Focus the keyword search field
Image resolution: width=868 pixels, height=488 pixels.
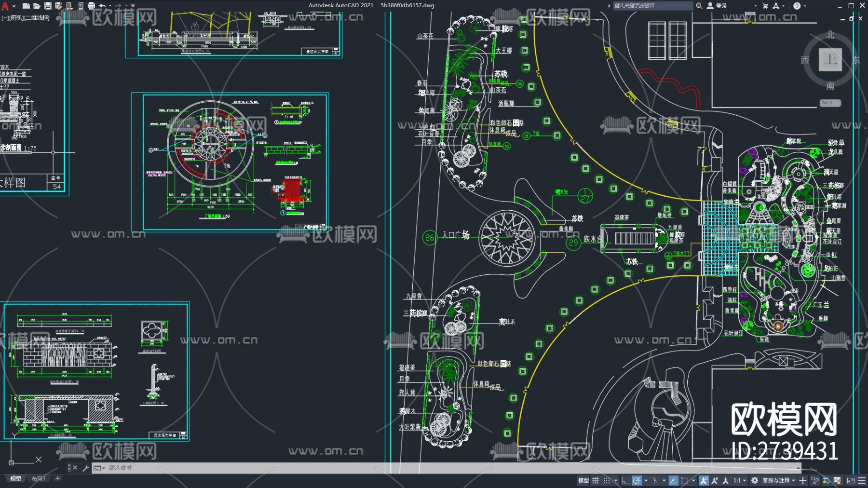click(x=652, y=6)
